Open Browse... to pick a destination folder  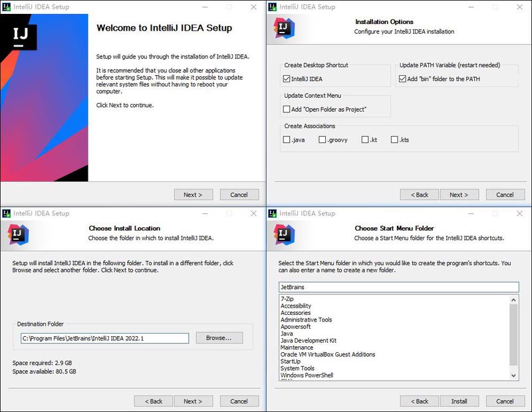[219, 338]
